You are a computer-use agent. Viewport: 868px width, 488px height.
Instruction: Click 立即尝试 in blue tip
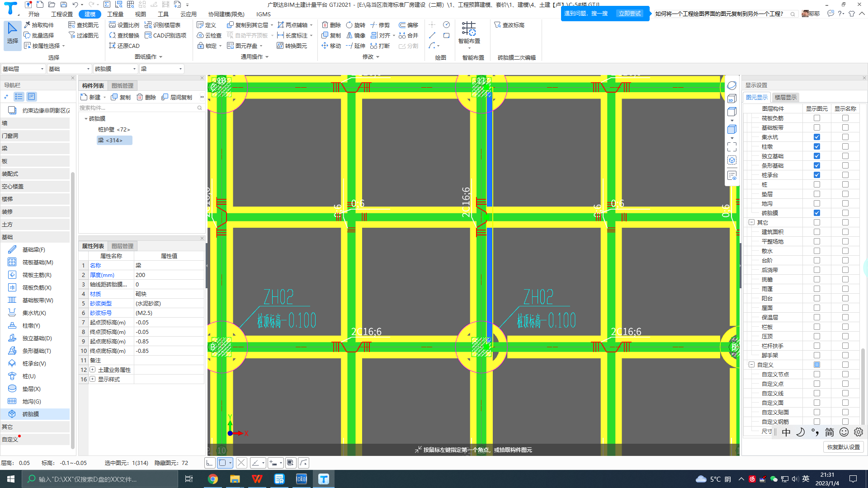coord(630,14)
